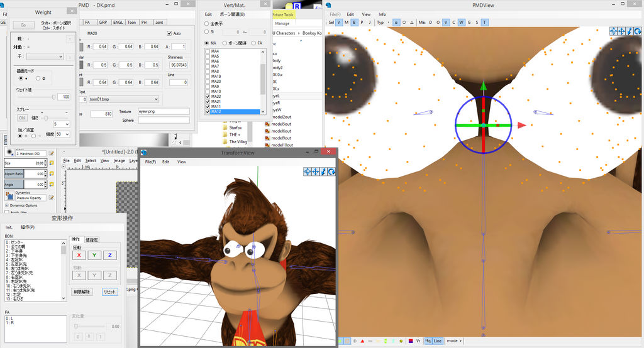Screen dimensions: 644x348
Task: Toggle G display mode in PMDView toolbar
Action: click(469, 23)
